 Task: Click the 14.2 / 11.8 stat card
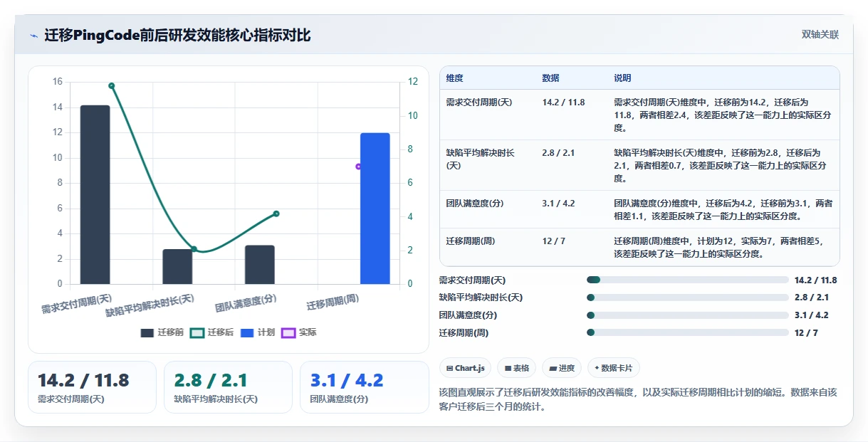(x=92, y=386)
